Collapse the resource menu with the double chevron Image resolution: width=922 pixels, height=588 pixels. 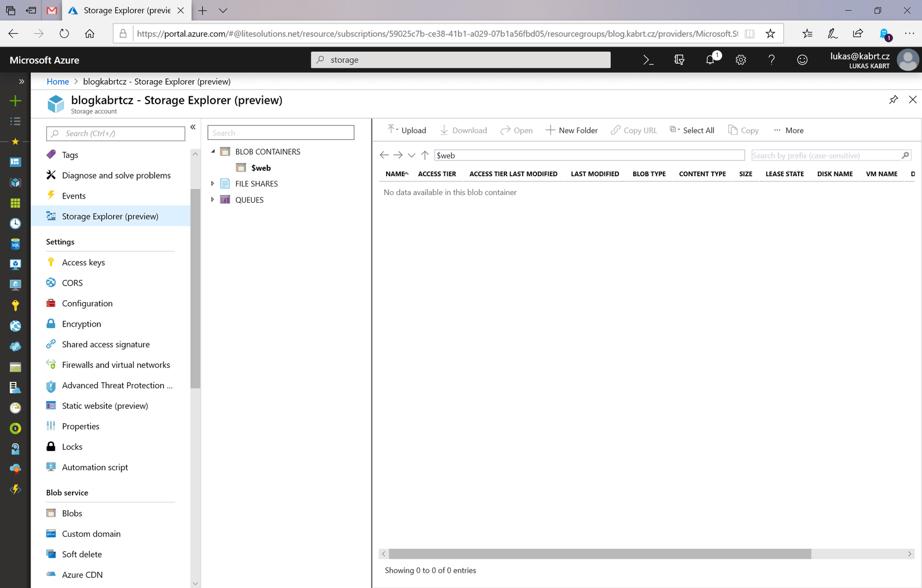point(193,127)
